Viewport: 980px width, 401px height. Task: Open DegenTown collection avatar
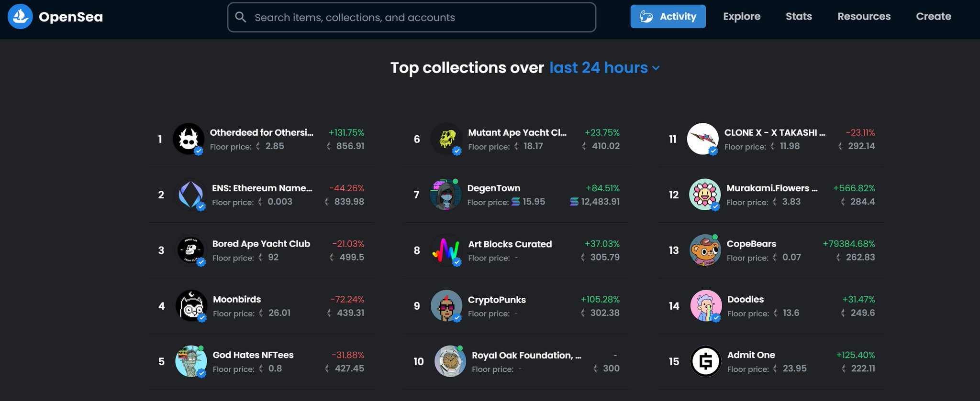click(x=446, y=195)
